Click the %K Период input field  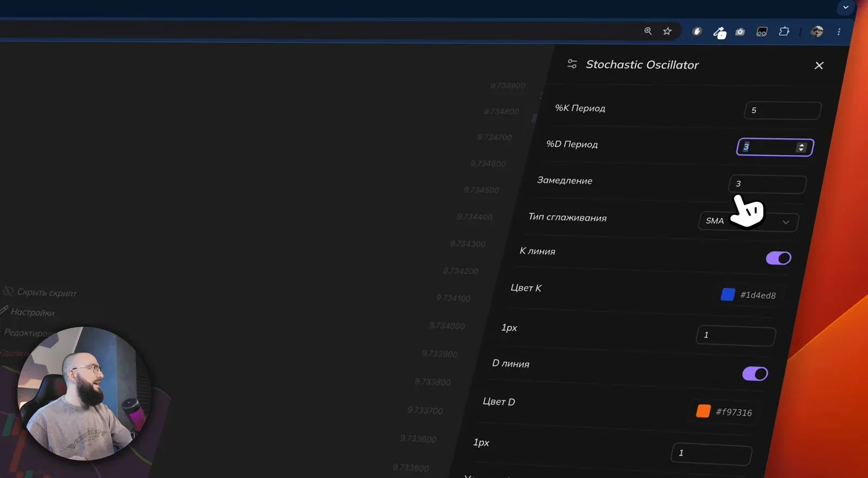[x=782, y=111]
